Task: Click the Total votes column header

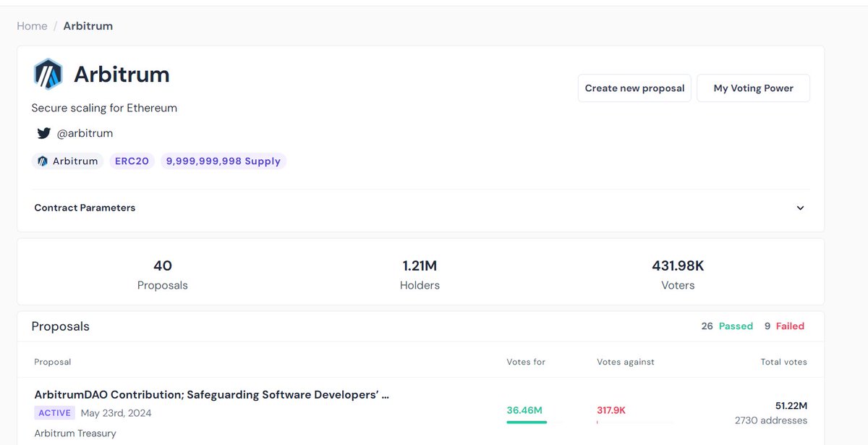Action: tap(783, 362)
